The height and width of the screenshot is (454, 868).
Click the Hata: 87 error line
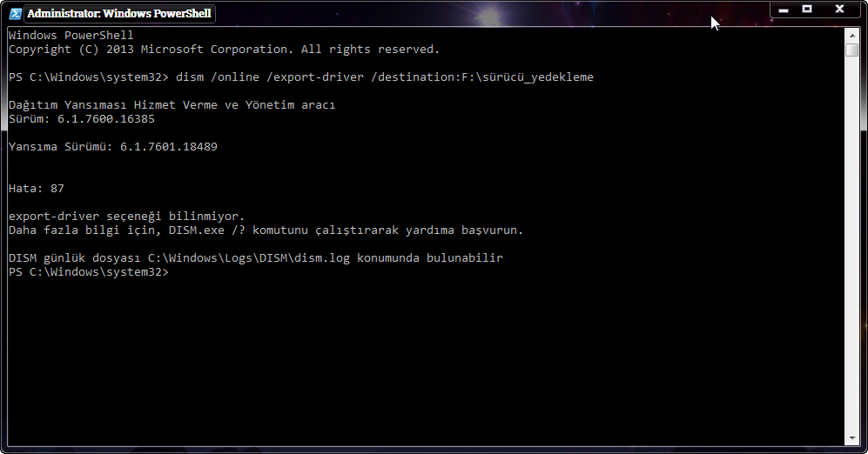point(37,189)
